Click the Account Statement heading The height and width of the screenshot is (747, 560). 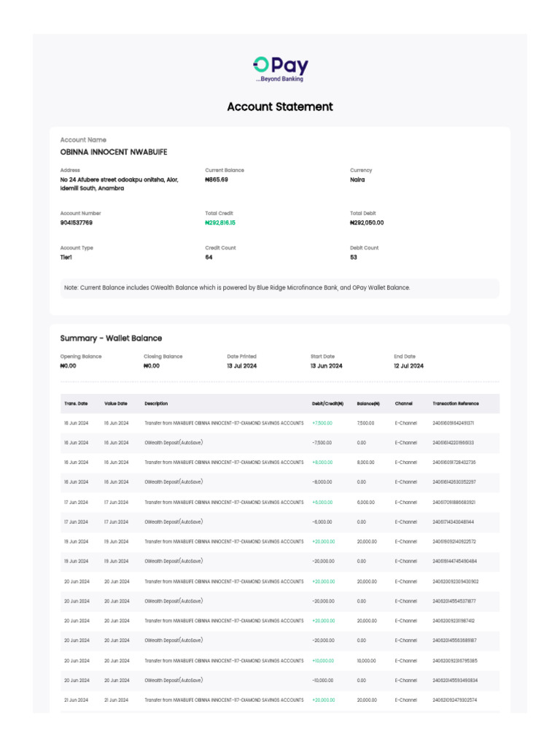280,107
